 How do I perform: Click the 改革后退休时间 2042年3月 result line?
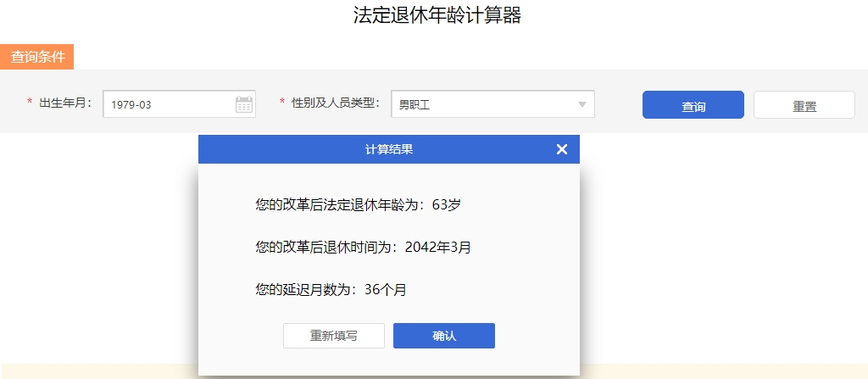click(363, 248)
